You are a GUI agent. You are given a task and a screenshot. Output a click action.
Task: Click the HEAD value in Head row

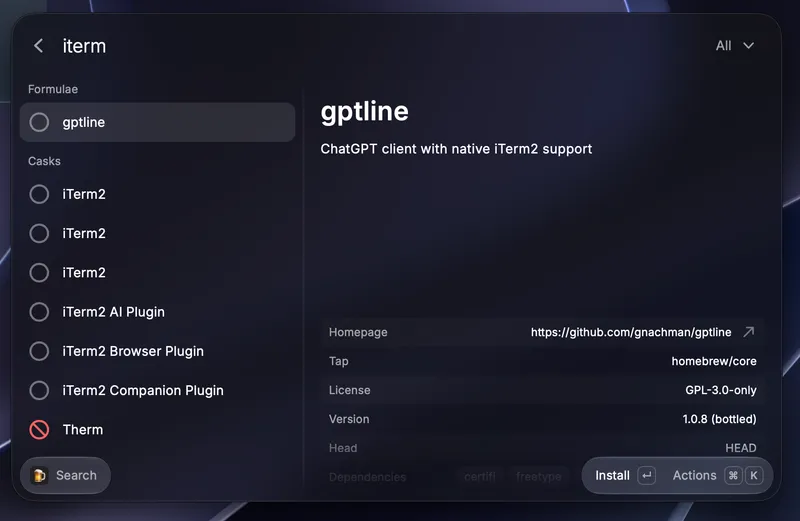coord(741,448)
